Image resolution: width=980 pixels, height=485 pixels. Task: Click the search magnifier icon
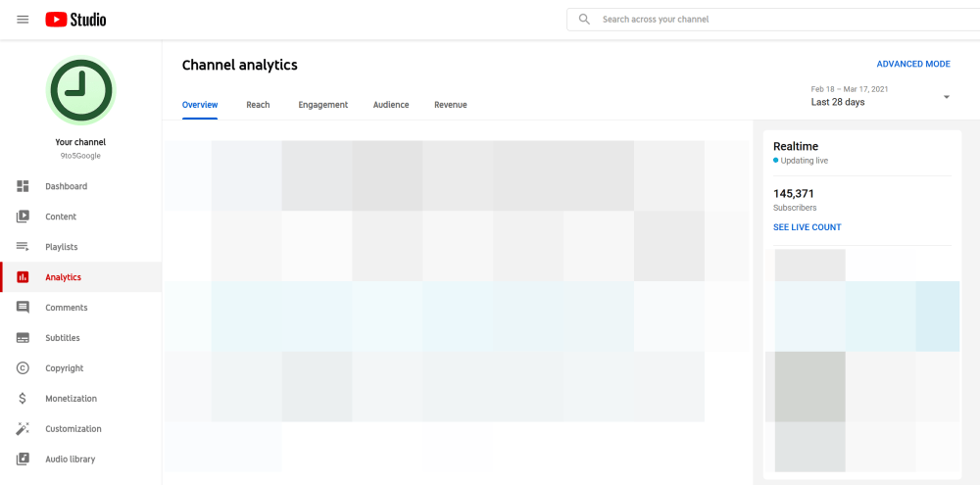pos(584,20)
